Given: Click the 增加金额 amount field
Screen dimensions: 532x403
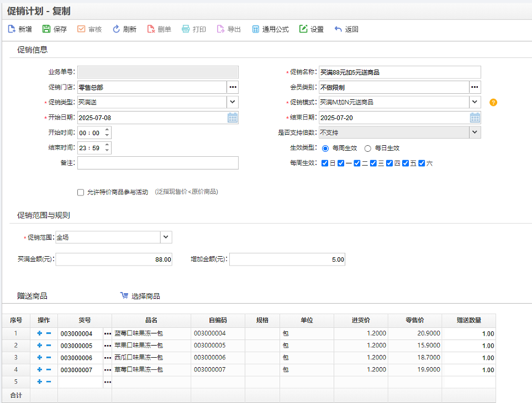Looking at the screenshot, I should coord(287,259).
